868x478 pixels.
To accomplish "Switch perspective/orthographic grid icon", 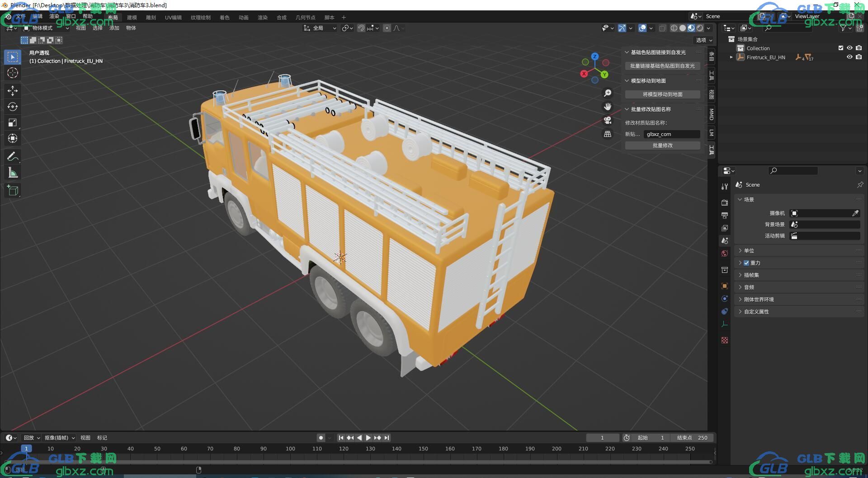I will tap(608, 134).
